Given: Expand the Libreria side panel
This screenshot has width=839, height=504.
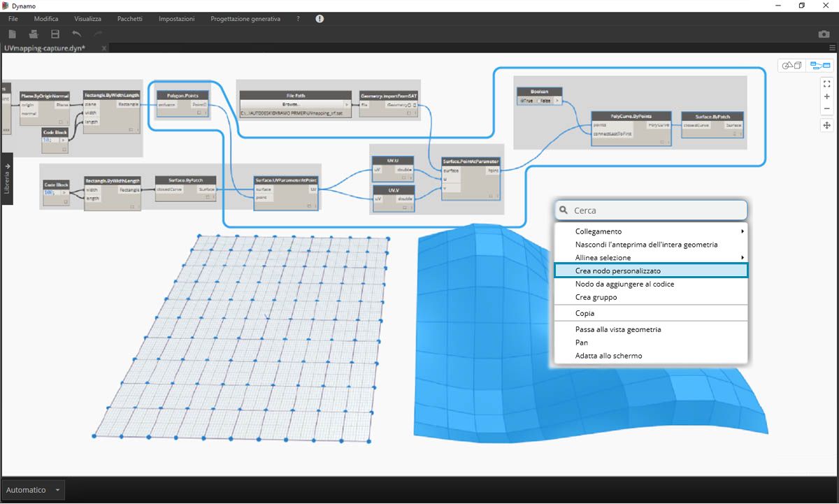Looking at the screenshot, I should (x=8, y=178).
